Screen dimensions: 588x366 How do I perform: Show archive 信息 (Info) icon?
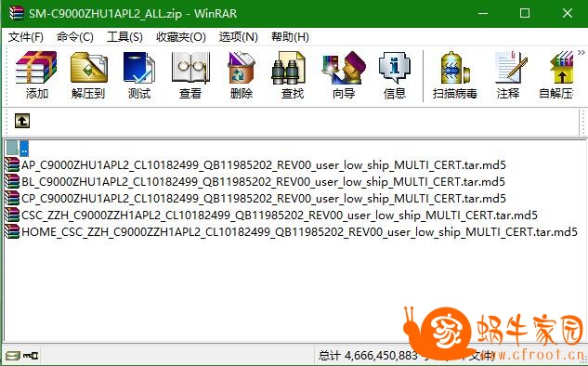395,75
